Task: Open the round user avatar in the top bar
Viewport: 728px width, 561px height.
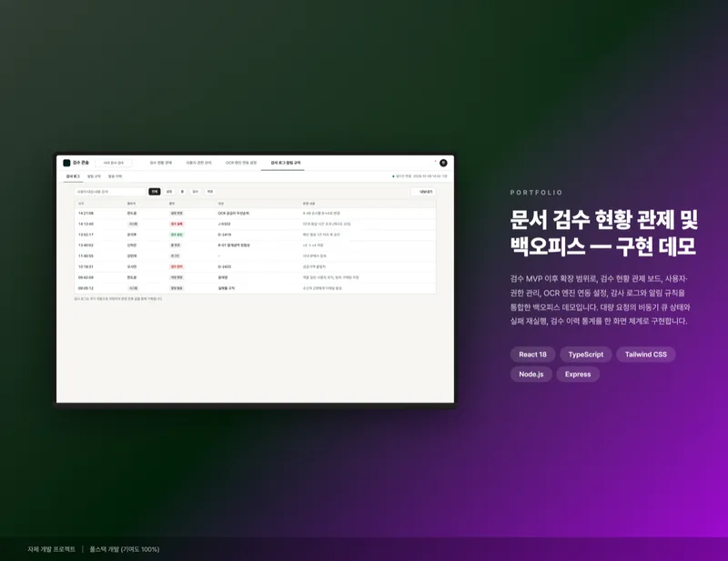Action: pyautogui.click(x=443, y=163)
